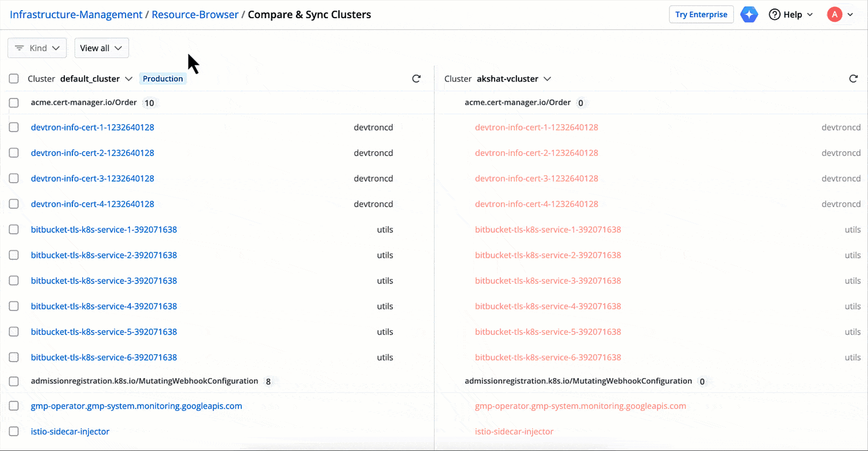Viewport: 868px width, 451px height.
Task: Open gmp-operator.gmp-system.monitoring.googleapis.com in the left list
Action: [136, 406]
